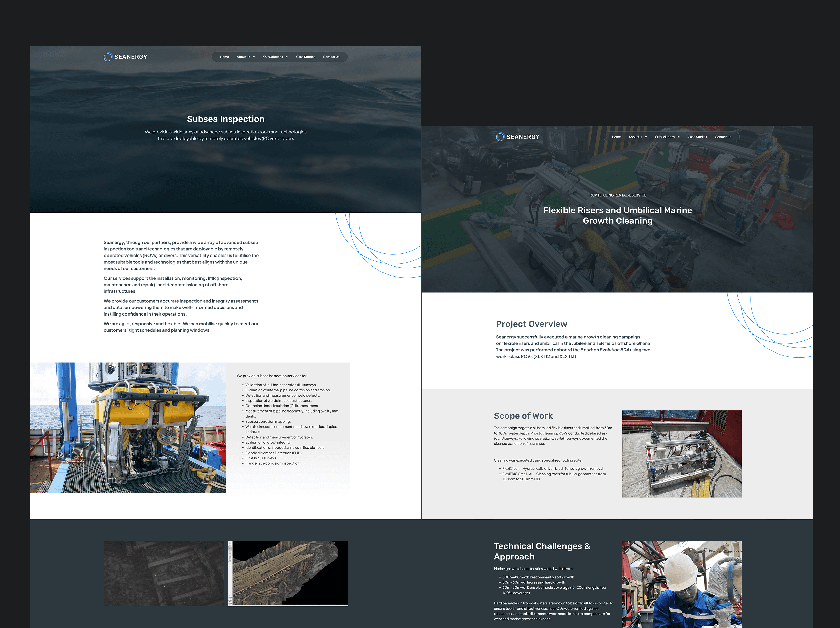Image resolution: width=840 pixels, height=628 pixels.
Task: Click the ROV Tooling Rental & Service label
Action: click(x=617, y=195)
